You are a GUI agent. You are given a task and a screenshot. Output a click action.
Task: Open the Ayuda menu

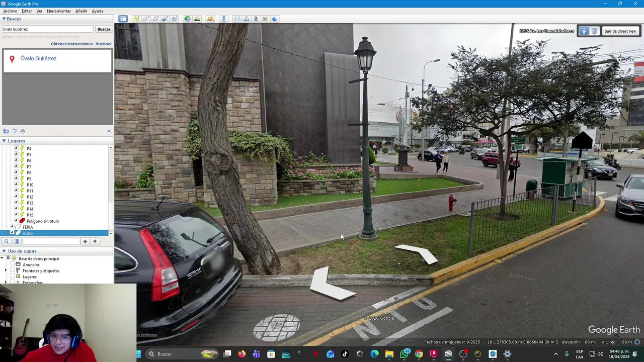pos(98,11)
